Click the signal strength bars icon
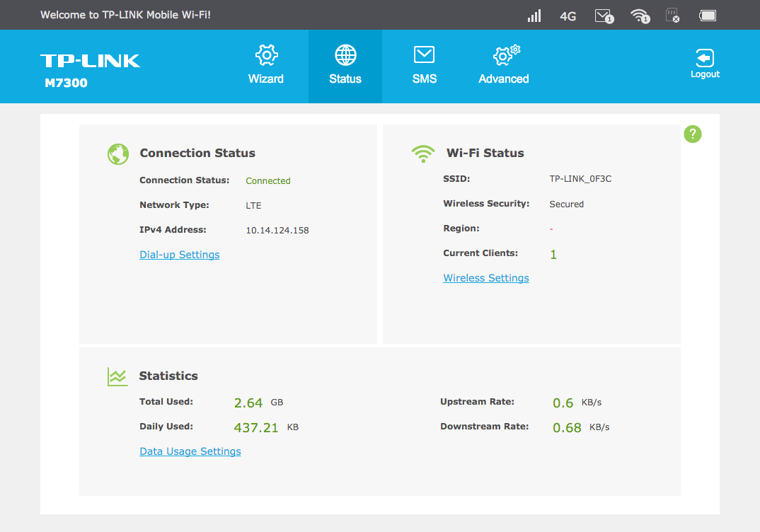The width and height of the screenshot is (760, 532). coord(534,16)
